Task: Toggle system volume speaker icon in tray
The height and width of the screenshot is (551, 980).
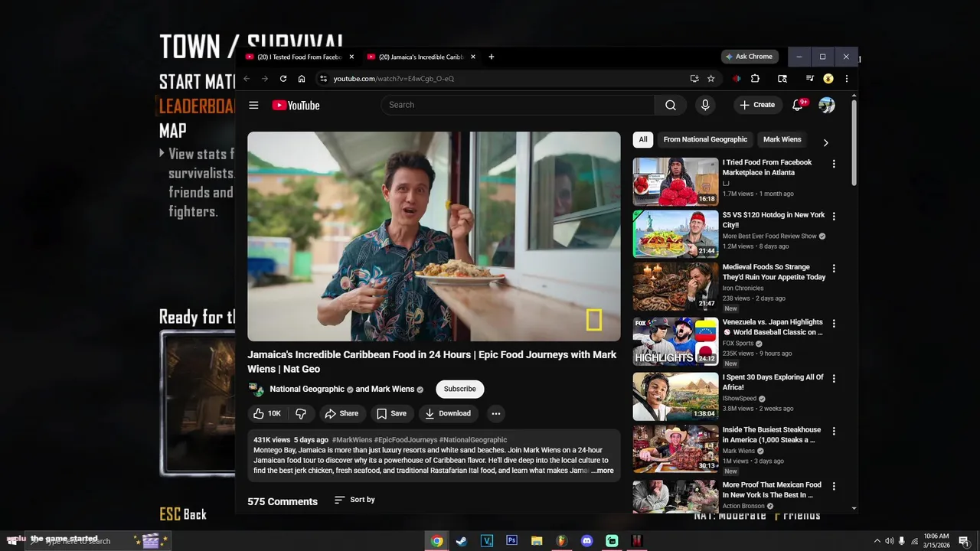Action: (889, 541)
